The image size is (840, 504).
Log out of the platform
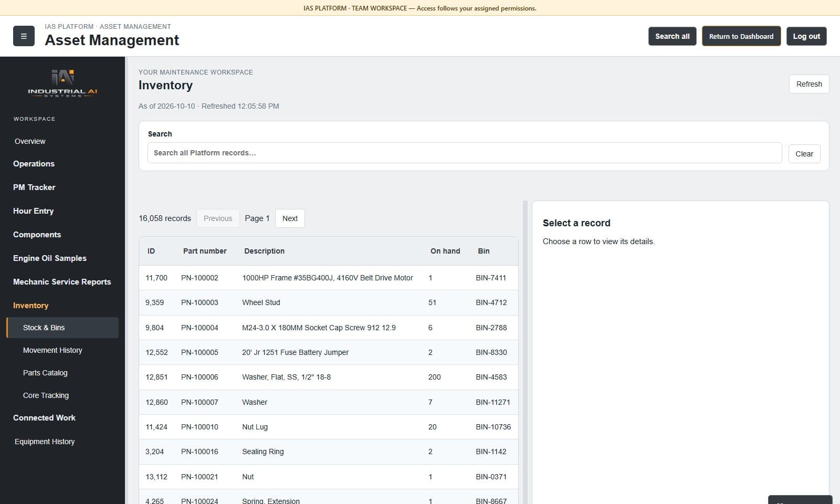[x=806, y=36]
